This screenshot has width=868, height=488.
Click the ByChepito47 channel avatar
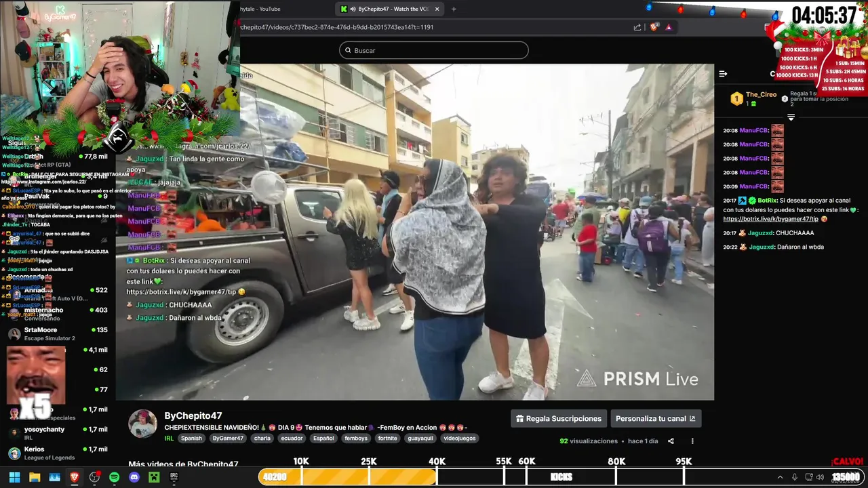pyautogui.click(x=143, y=424)
